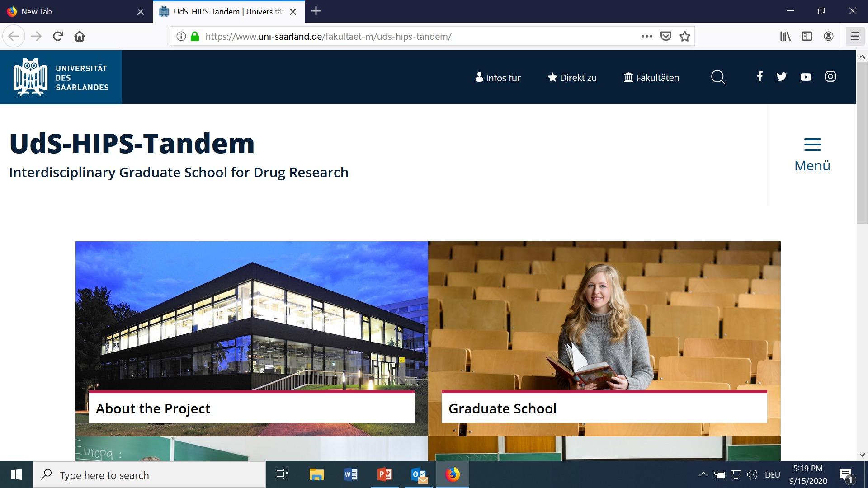Open the About the Project link
This screenshot has height=488, width=868.
(x=153, y=408)
